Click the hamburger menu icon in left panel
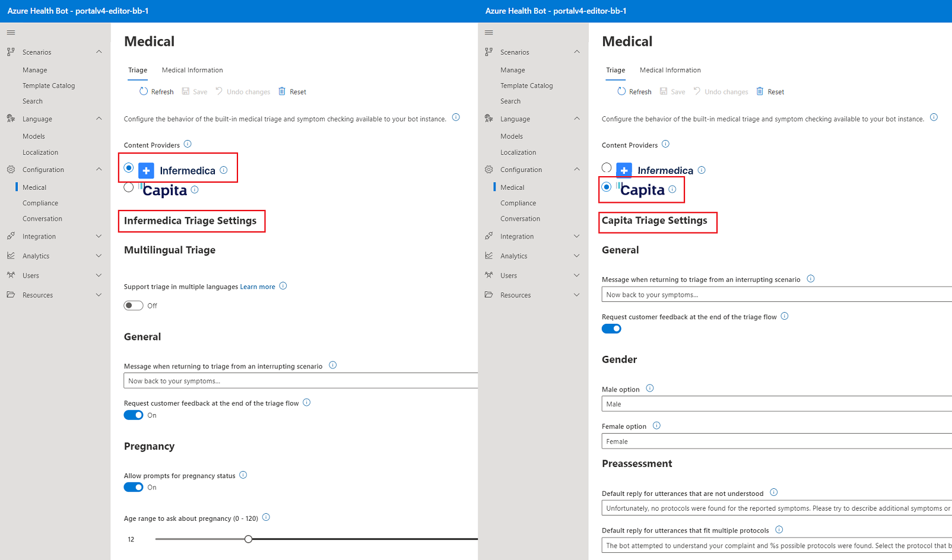The height and width of the screenshot is (560, 952). click(11, 33)
